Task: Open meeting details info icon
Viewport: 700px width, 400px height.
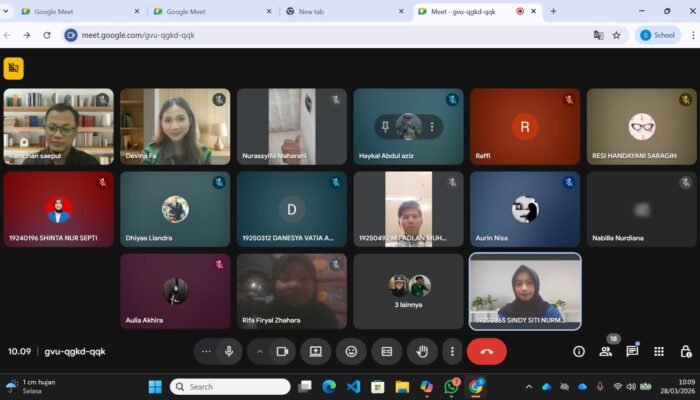Action: click(579, 351)
